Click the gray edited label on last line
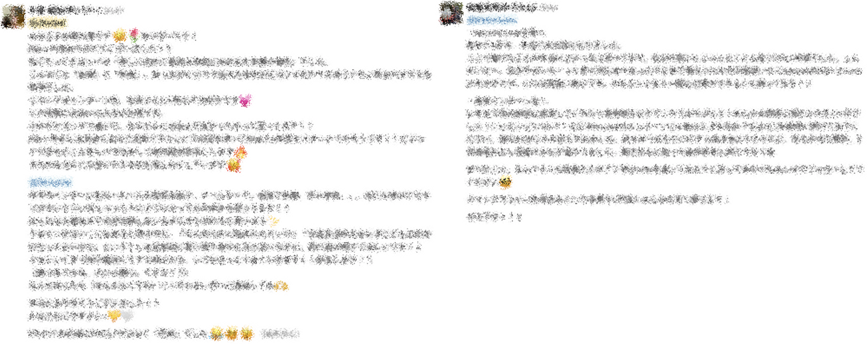Viewport: 868px width, 344px height. coord(282,333)
